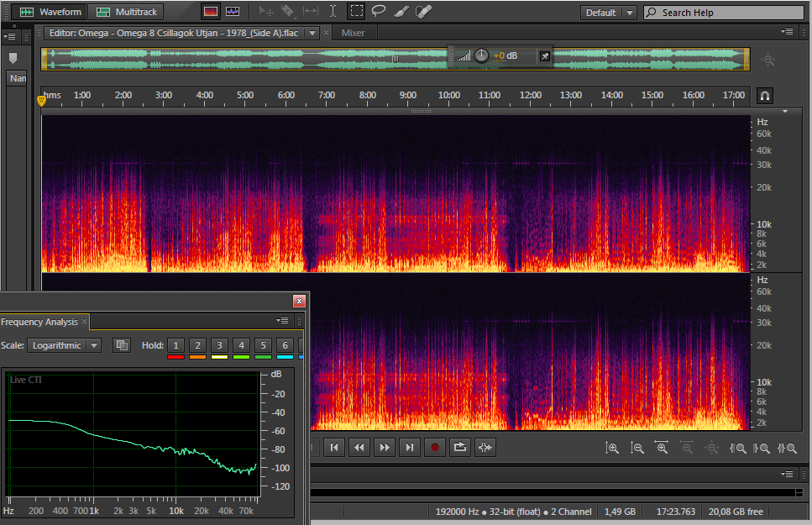Select the Move tool
The width and height of the screenshot is (812, 525).
(x=266, y=12)
